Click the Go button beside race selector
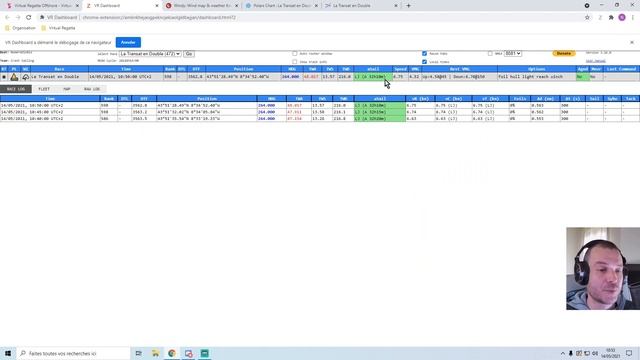The image size is (640, 360). 189,54
